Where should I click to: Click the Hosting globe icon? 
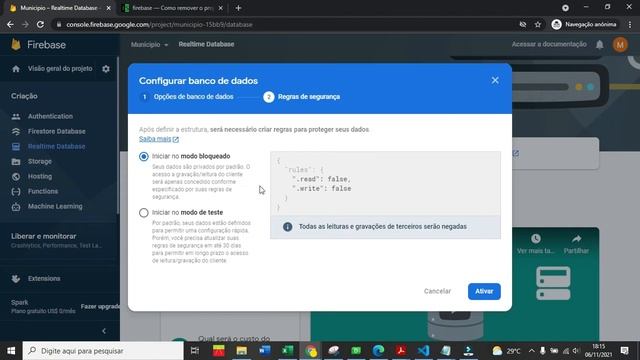click(16, 177)
